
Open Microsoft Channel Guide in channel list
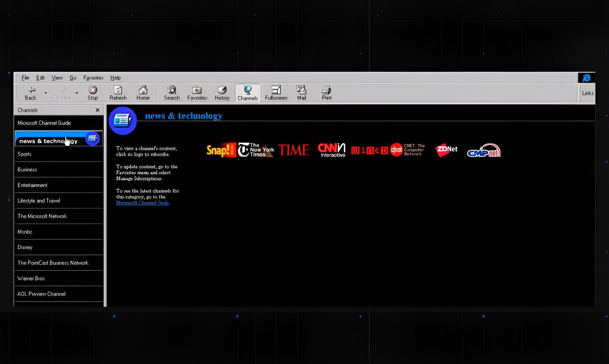(59, 123)
